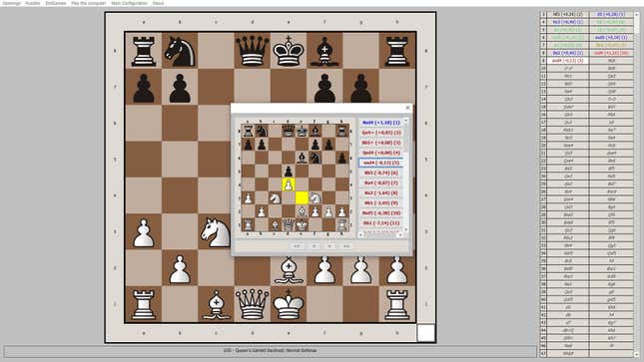
Task: Click the white bishop on e2
Action: (x=289, y=269)
